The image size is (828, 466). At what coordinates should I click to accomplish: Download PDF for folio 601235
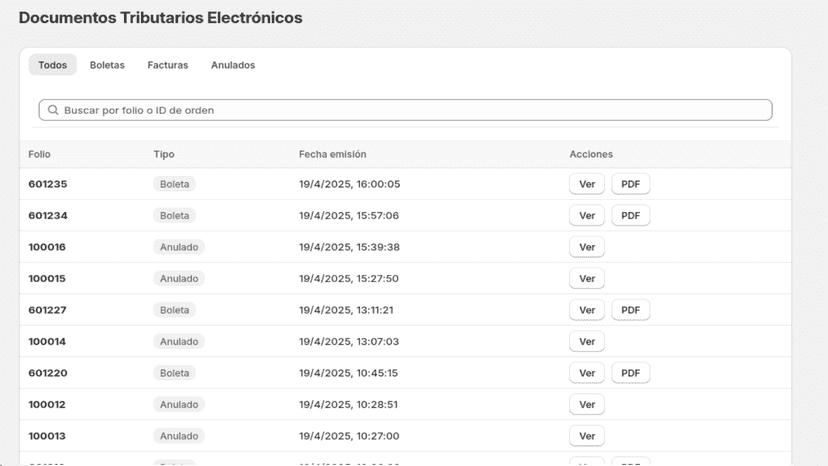click(631, 184)
